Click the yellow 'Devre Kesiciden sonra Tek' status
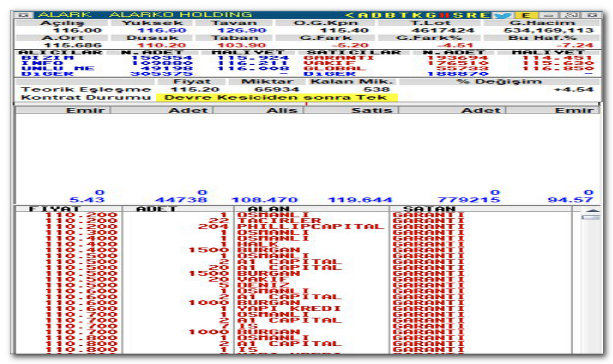Screen dimensions: 613x364 [x=277, y=97]
